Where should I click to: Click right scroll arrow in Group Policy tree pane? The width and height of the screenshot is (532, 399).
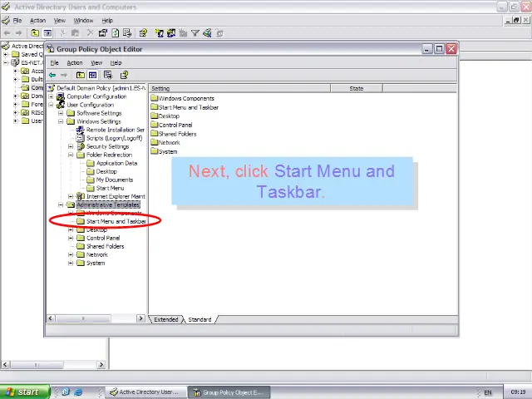[x=140, y=318]
